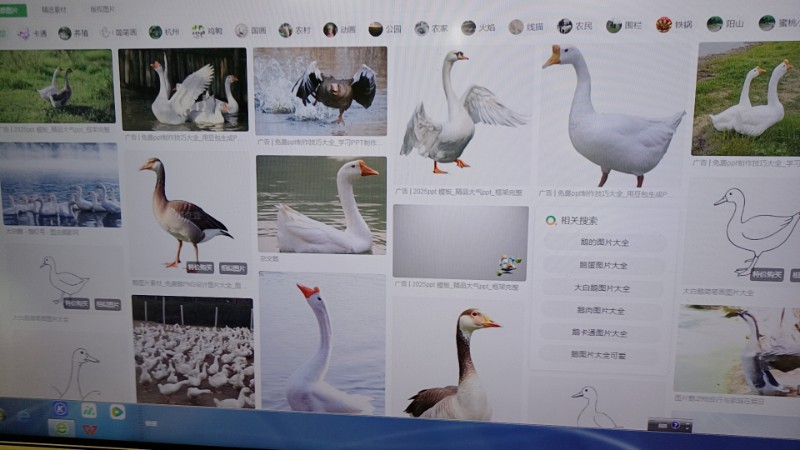Open the grey goose flapping by water photo

738,349
